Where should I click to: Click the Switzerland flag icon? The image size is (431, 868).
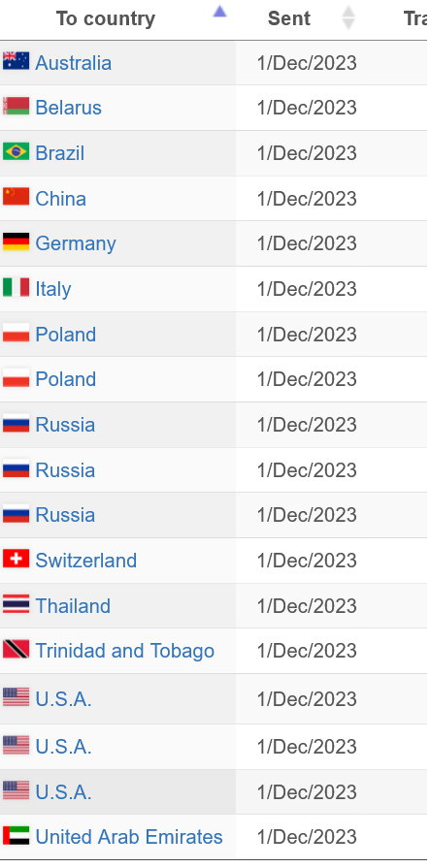click(17, 559)
